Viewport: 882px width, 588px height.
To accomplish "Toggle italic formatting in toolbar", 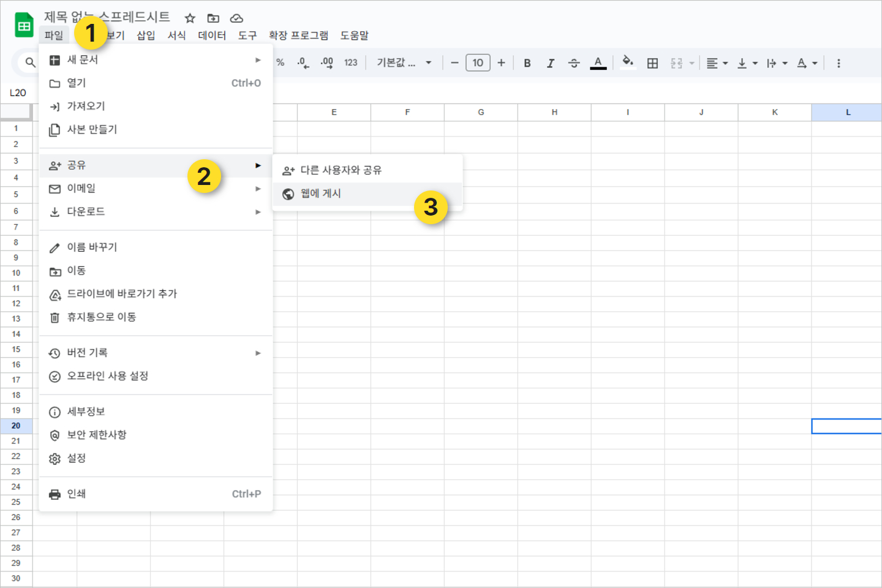I will pyautogui.click(x=550, y=63).
